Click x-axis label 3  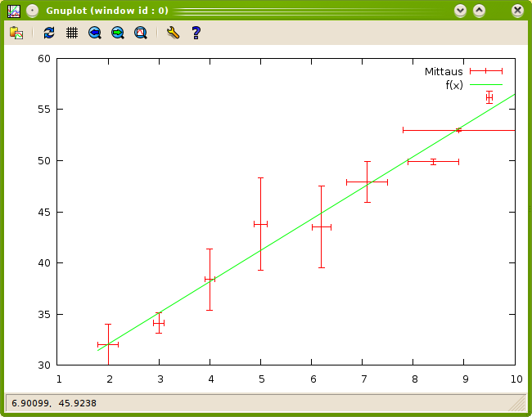click(x=160, y=379)
